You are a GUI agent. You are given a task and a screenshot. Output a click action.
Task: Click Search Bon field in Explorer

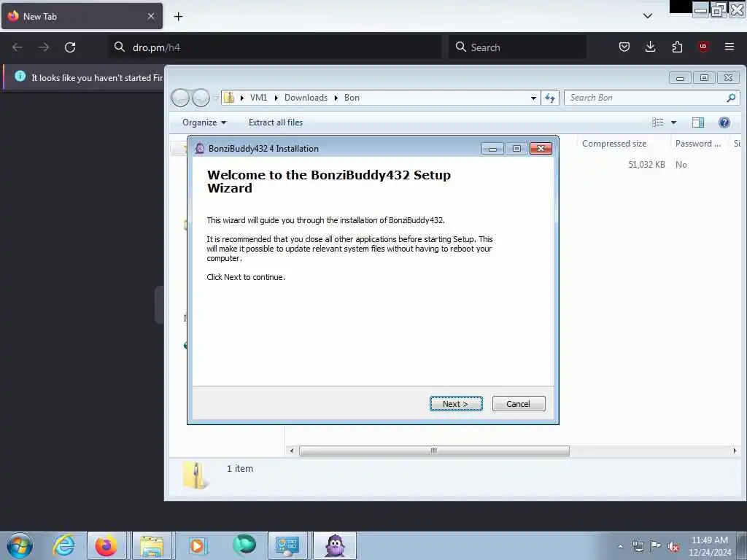click(651, 98)
